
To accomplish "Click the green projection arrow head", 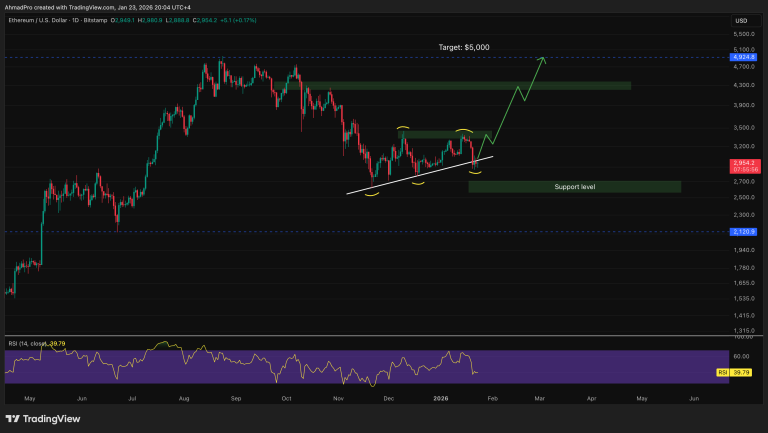I will (x=543, y=61).
